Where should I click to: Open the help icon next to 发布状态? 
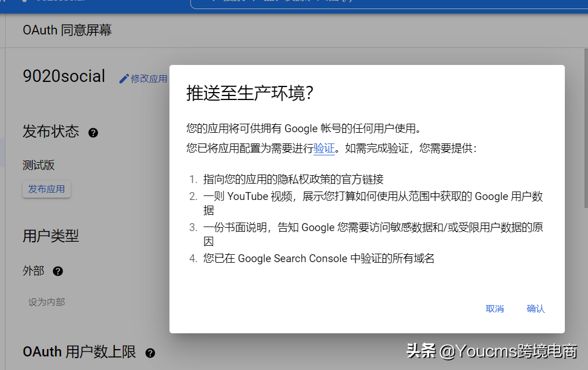tap(93, 133)
